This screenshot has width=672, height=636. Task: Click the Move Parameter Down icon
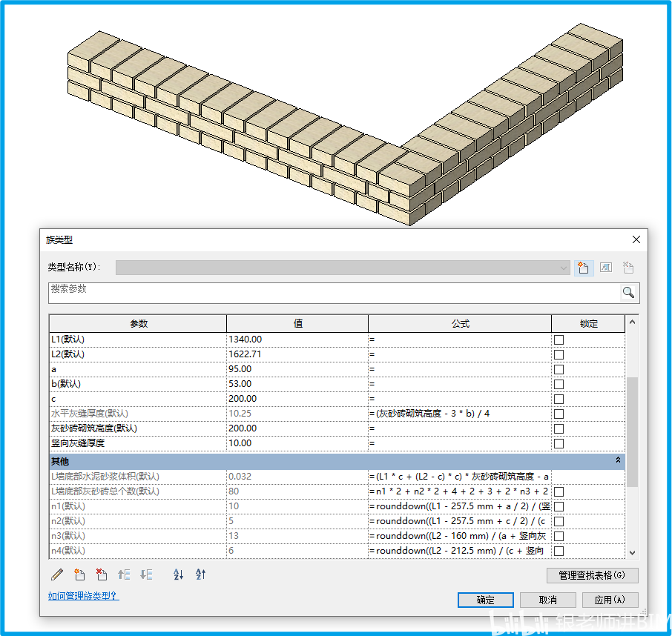146,574
